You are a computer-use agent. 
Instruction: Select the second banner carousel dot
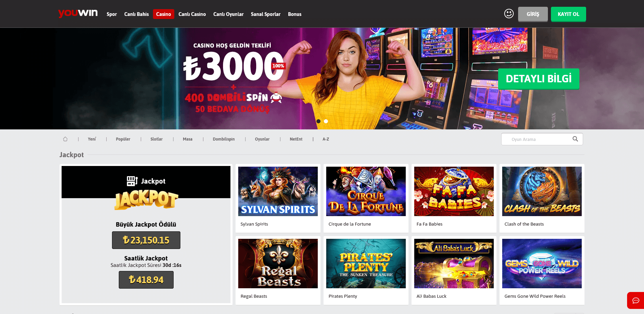326,121
